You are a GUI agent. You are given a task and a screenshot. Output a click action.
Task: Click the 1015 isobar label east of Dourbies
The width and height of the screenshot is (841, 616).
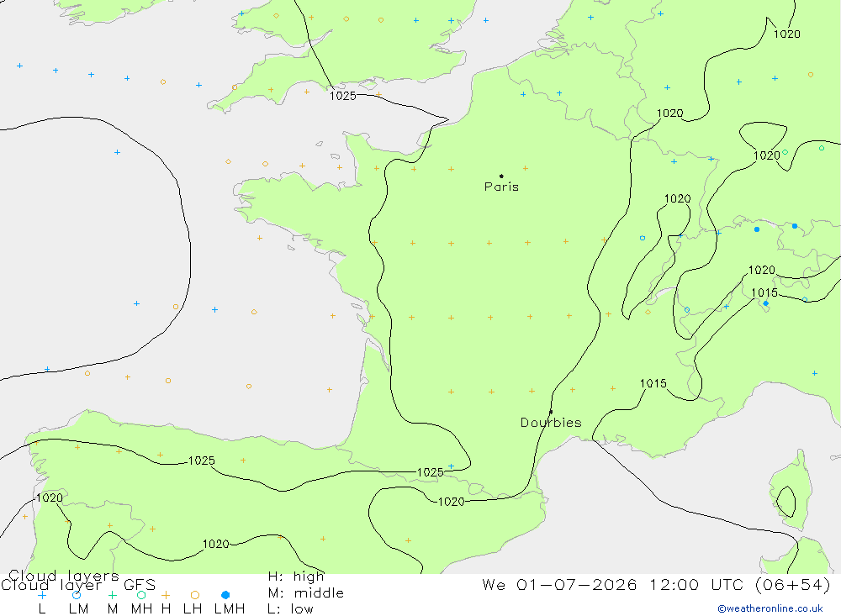653,383
